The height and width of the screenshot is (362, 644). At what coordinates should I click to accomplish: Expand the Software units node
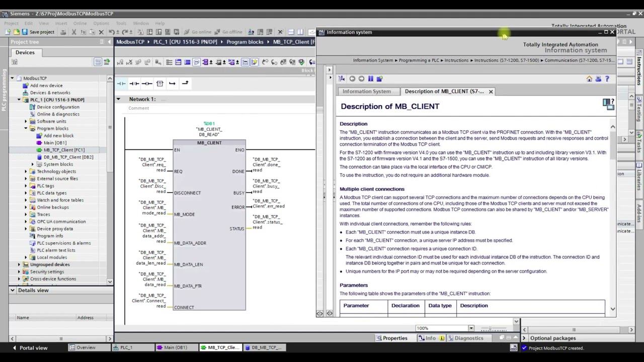point(26,121)
